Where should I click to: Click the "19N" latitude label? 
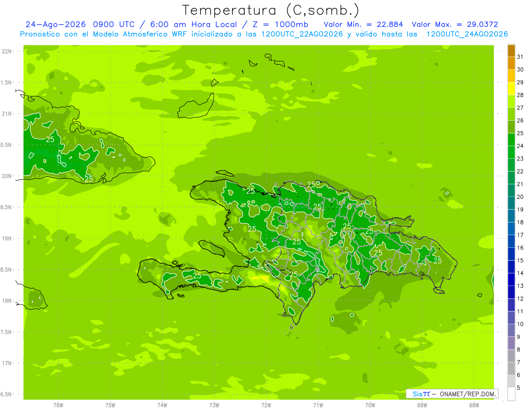click(7, 238)
